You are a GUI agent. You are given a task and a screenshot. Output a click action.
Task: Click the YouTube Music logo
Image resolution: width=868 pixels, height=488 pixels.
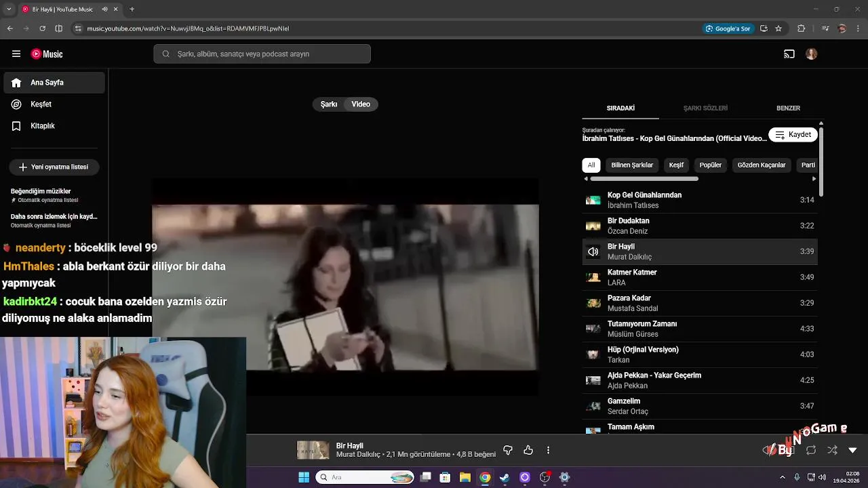pyautogui.click(x=47, y=54)
